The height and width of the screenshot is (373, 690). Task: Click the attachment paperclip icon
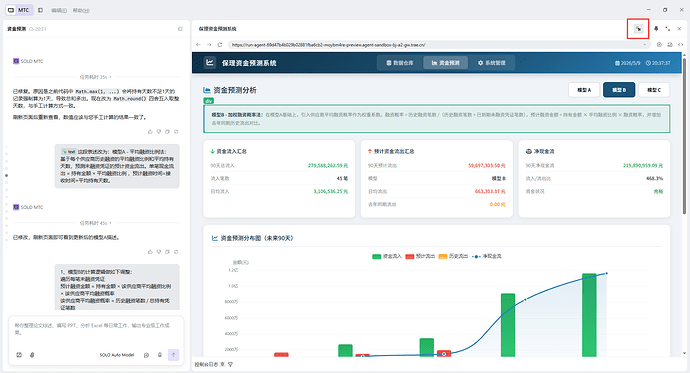tap(32, 355)
